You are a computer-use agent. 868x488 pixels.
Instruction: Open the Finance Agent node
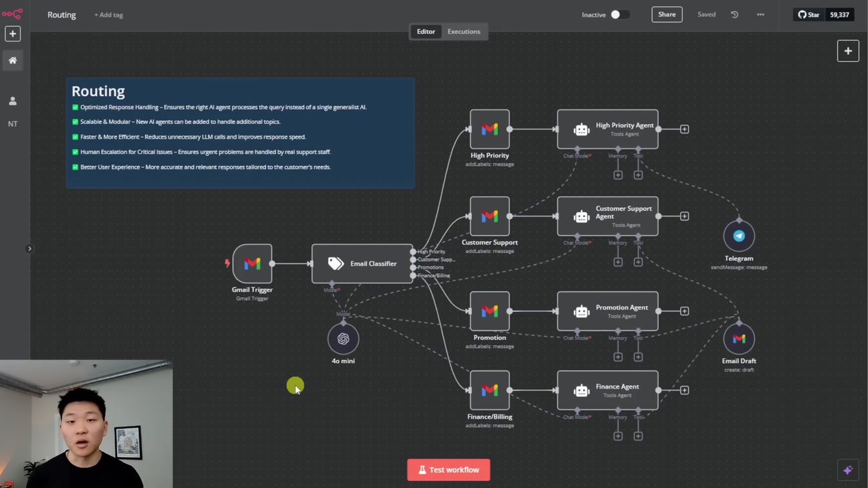tap(608, 390)
